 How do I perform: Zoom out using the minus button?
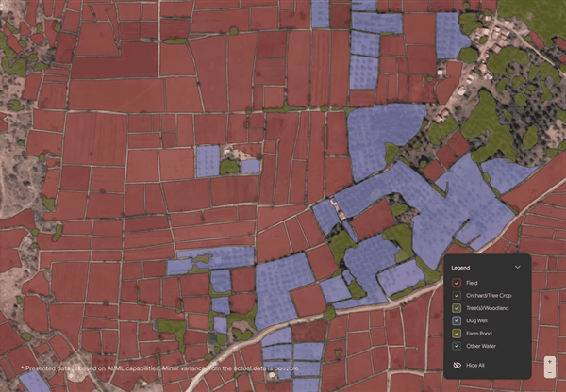(550, 372)
